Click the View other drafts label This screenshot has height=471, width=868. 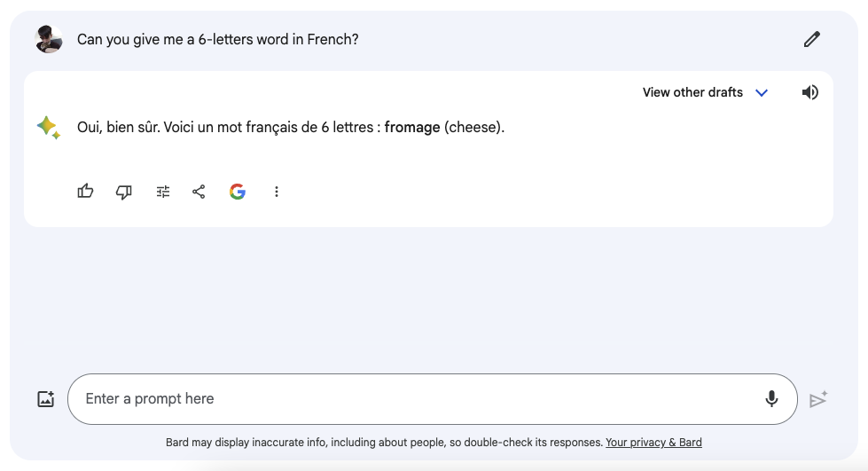(692, 92)
